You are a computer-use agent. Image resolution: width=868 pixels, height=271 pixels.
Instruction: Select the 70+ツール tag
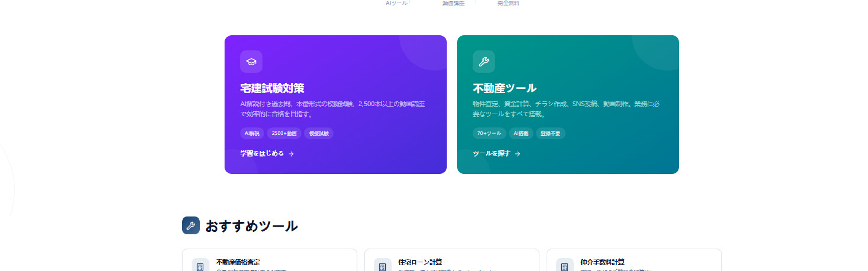489,133
